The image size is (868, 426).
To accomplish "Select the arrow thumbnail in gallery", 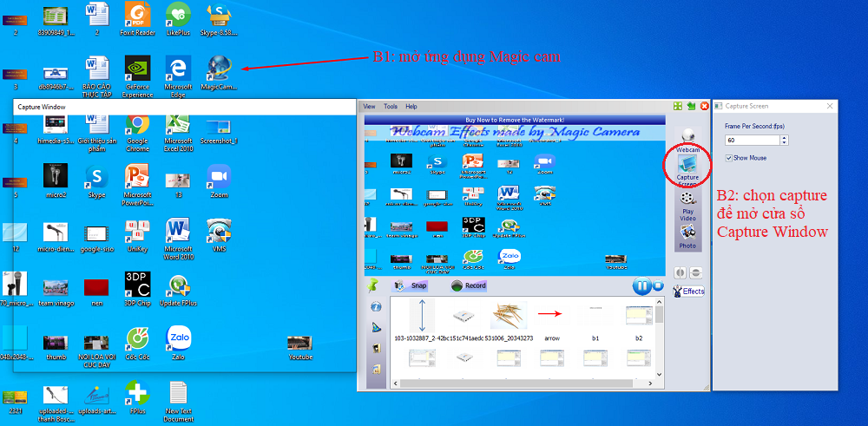I will [x=552, y=316].
